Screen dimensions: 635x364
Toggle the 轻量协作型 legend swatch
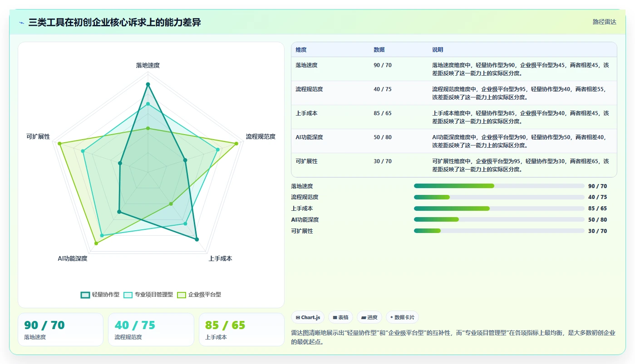pos(85,295)
